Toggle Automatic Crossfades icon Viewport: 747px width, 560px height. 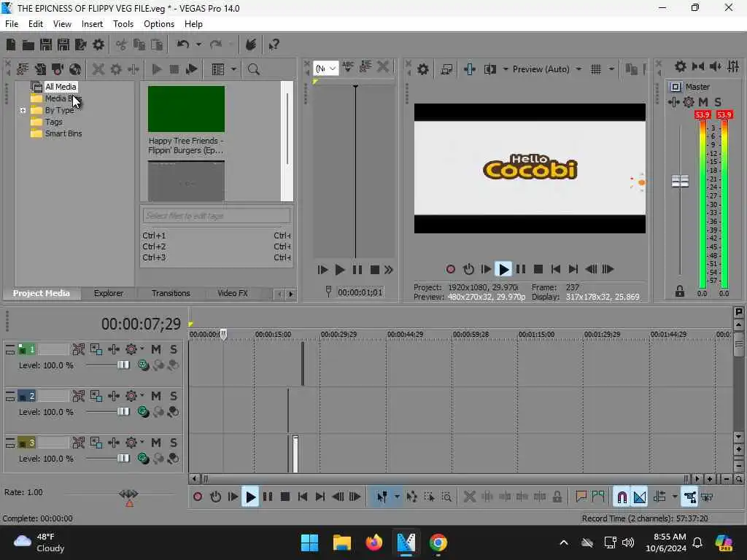[x=640, y=497]
